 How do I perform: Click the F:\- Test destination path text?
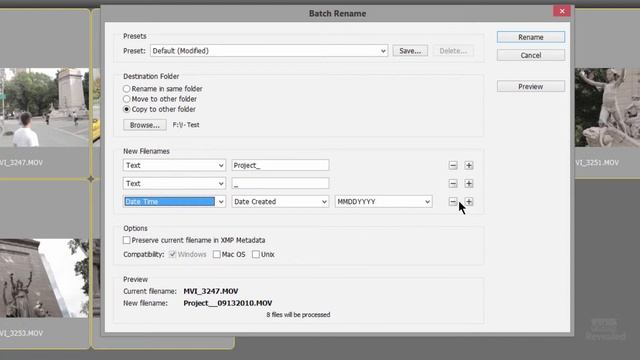(x=186, y=125)
